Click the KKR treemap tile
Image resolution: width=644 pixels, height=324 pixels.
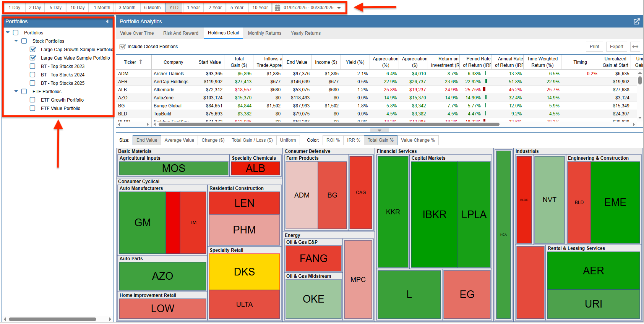pos(393,212)
